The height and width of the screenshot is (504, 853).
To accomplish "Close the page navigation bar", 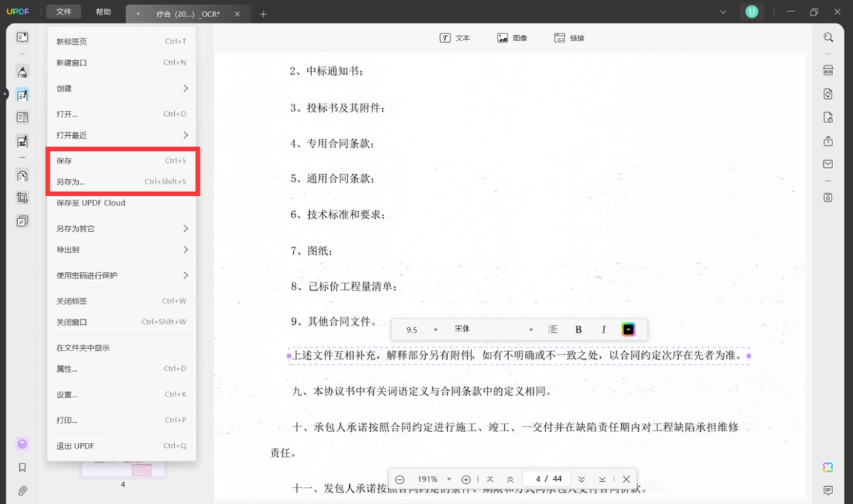I will tap(626, 479).
